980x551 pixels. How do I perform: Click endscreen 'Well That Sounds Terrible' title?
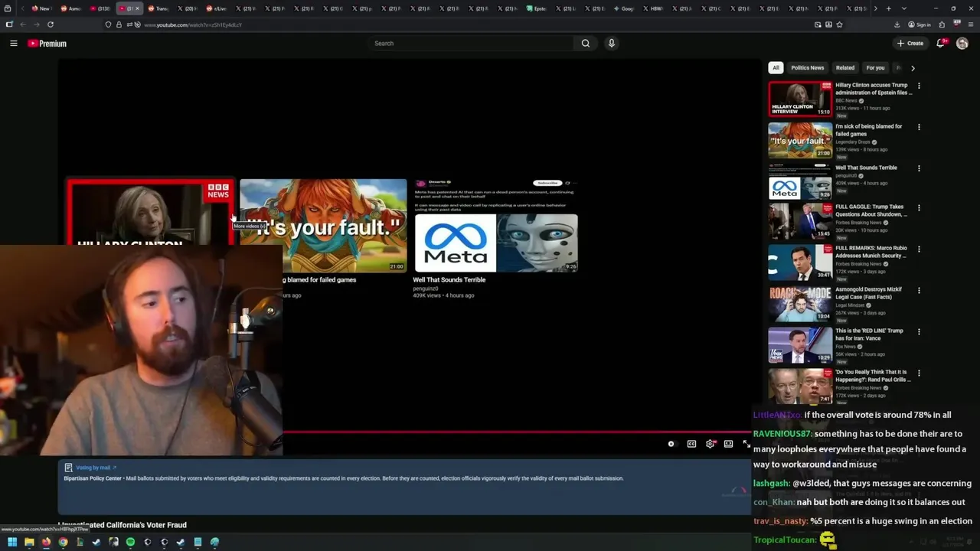(x=449, y=280)
